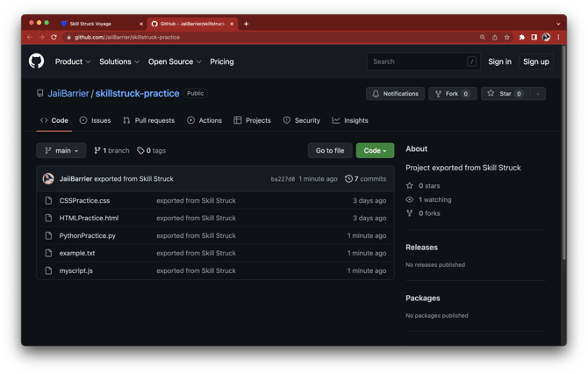Open the green Code dropdown

(x=375, y=150)
